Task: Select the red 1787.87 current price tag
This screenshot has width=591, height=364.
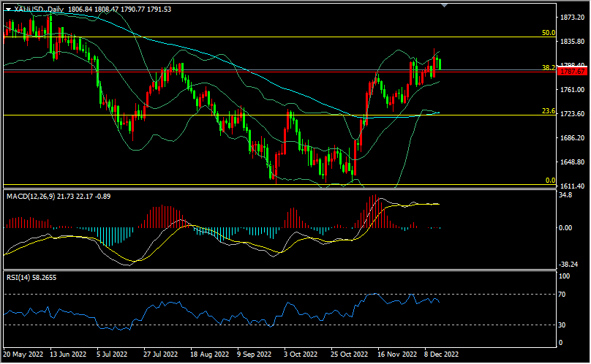Action: (573, 72)
